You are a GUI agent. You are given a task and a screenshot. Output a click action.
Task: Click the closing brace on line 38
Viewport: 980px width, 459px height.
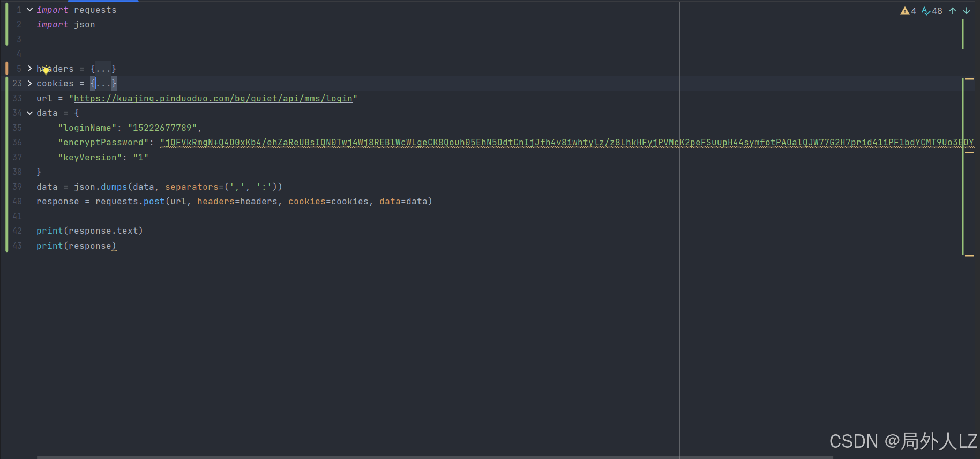click(39, 172)
